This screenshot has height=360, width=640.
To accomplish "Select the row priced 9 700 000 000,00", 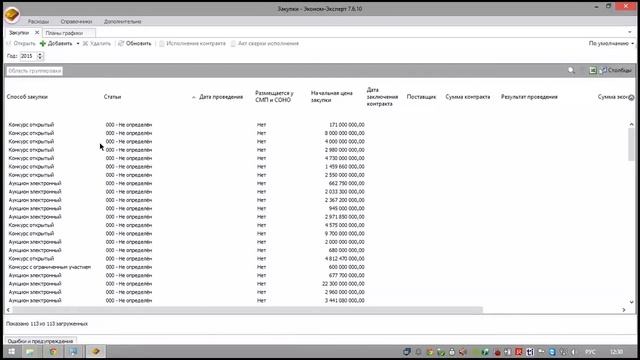I will coord(317,233).
